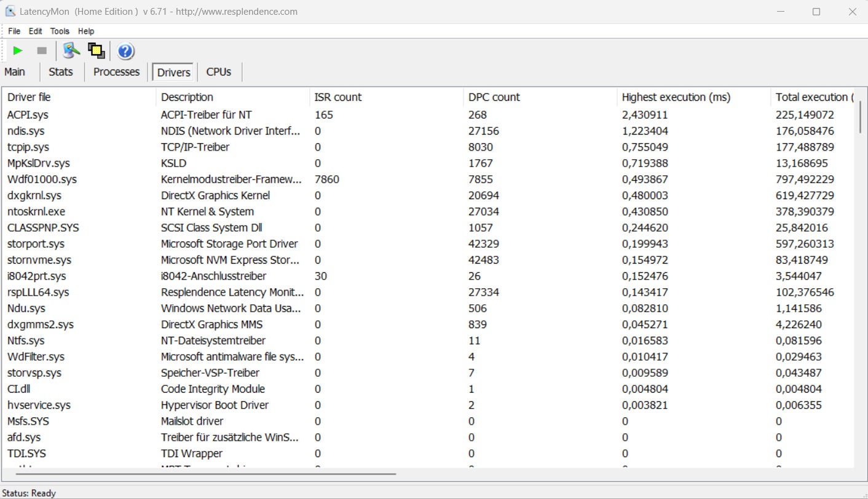The image size is (868, 499).
Task: Switch to the CPUs tab
Action: [219, 72]
